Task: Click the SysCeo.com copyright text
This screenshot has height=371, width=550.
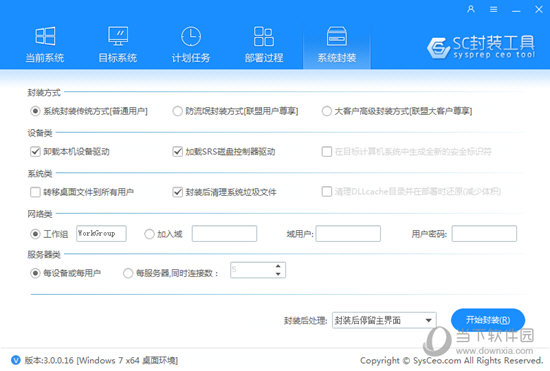Action: coord(451,360)
